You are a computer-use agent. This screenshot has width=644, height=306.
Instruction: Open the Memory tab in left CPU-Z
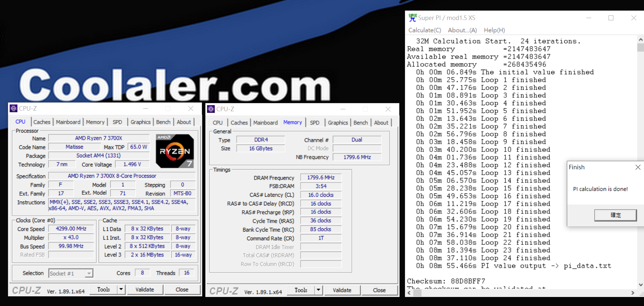point(95,122)
